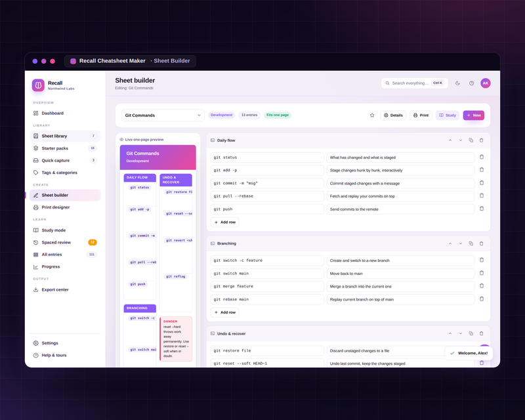Delete the git push row
The image size is (525, 420).
click(482, 209)
